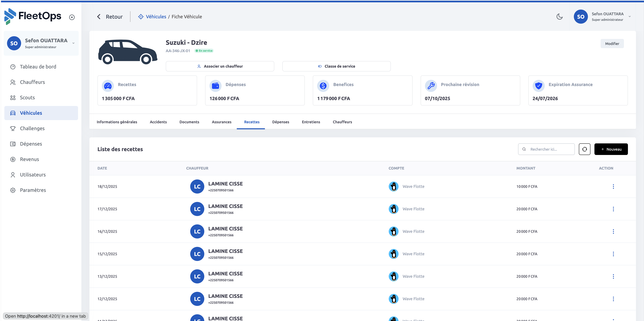
Task: Go to Paramètres gear in sidebar
Action: point(33,190)
